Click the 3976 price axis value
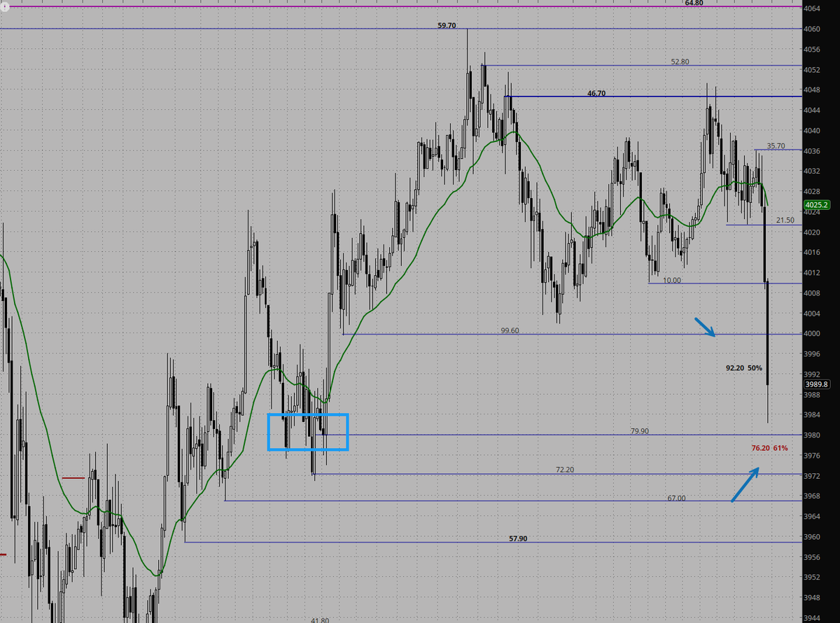Screen dimensions: 840x623 click(x=813, y=456)
